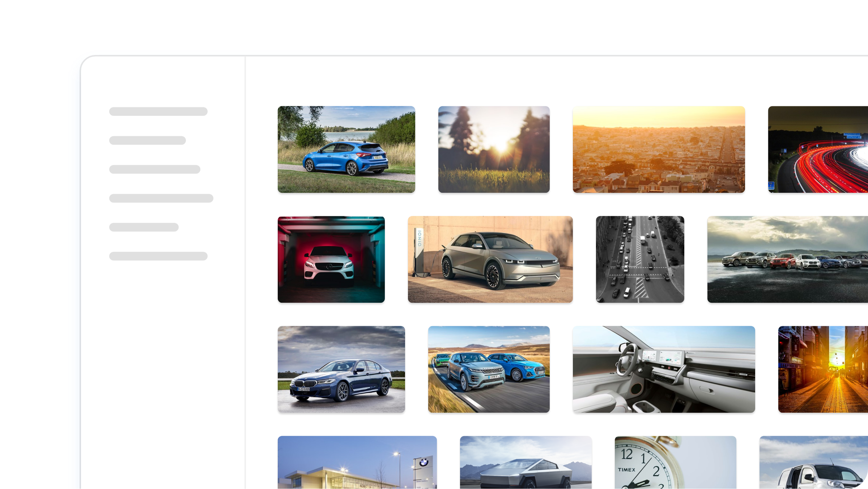Open the black-and-white aerial traffic photo

(x=639, y=259)
